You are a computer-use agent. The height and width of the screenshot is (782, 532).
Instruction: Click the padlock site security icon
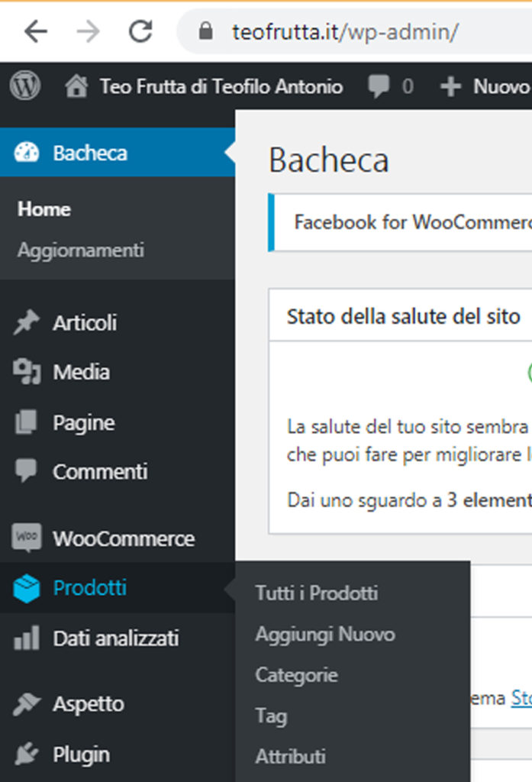(205, 31)
